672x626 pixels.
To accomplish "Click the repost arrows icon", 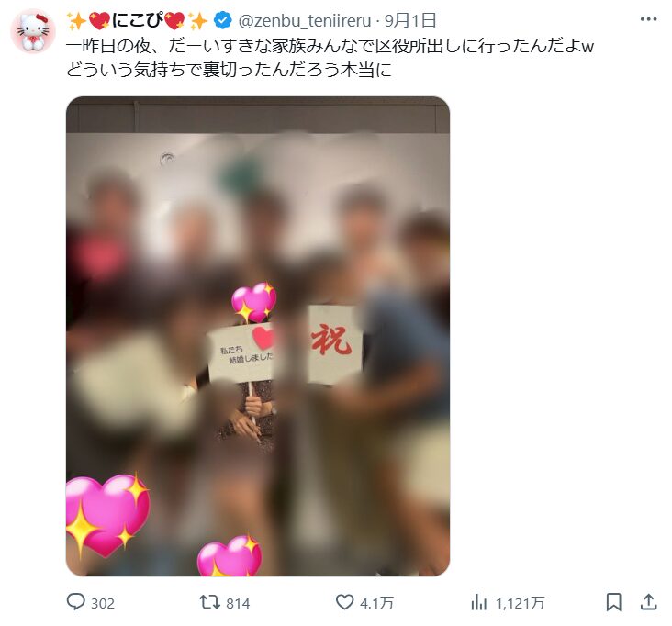I will tap(209, 602).
